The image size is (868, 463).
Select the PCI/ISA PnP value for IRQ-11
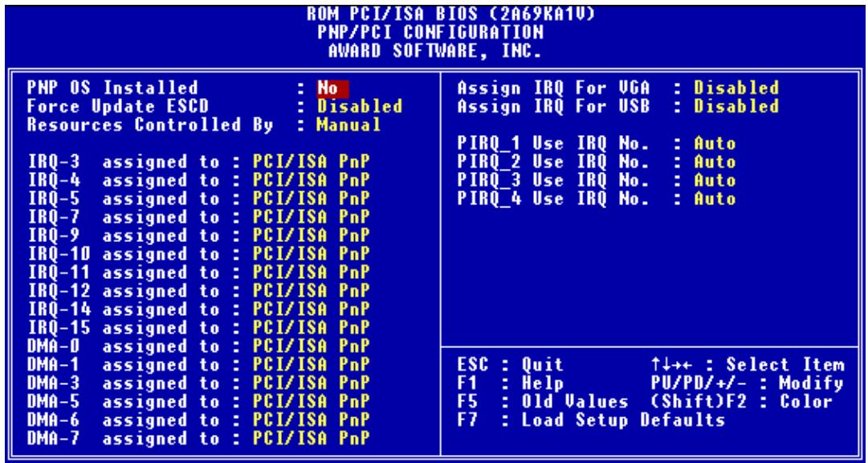tap(311, 272)
